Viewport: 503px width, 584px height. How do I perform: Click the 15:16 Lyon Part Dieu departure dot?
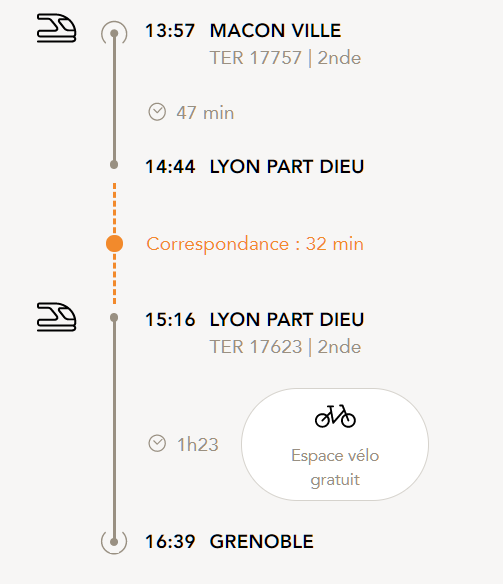point(114,318)
